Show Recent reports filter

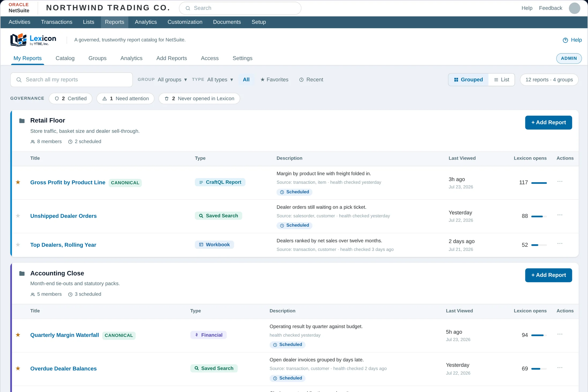pyautogui.click(x=311, y=80)
